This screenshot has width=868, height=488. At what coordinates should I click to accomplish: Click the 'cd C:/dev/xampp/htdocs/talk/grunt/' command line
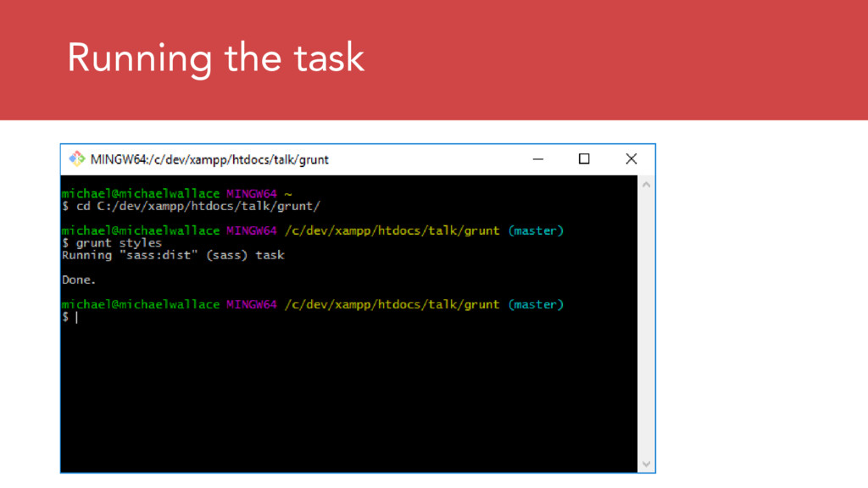click(x=191, y=207)
